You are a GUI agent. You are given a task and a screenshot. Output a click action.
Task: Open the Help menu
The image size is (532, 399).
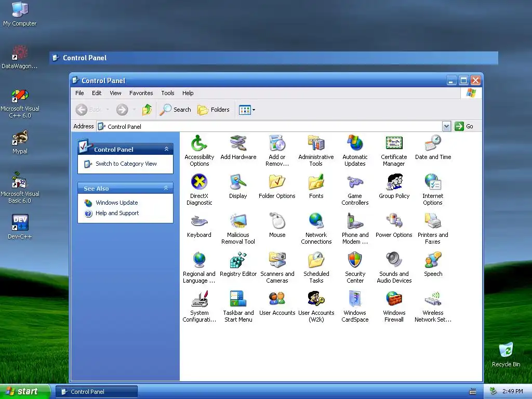[x=188, y=93]
